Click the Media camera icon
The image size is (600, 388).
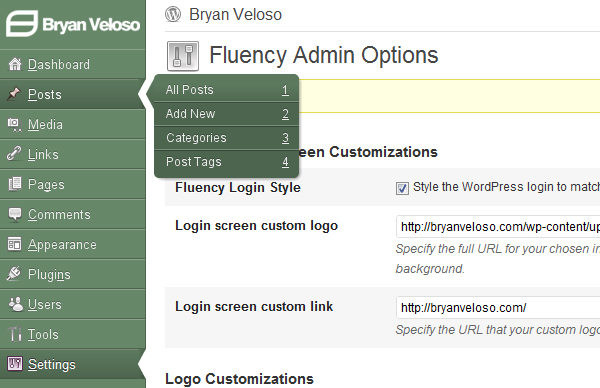(x=15, y=124)
